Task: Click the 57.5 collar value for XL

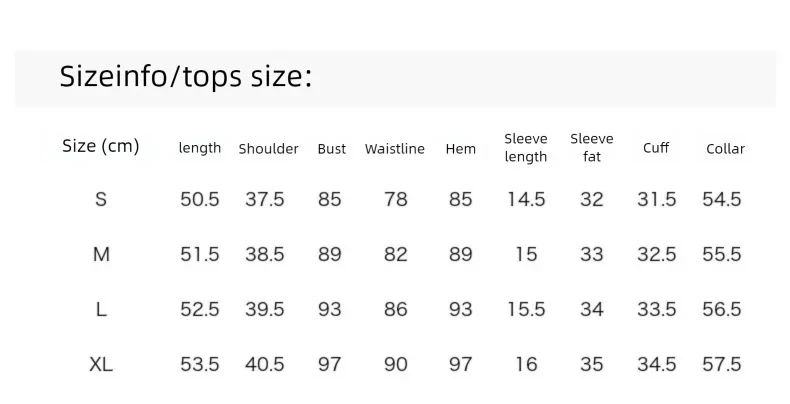Action: click(x=721, y=364)
